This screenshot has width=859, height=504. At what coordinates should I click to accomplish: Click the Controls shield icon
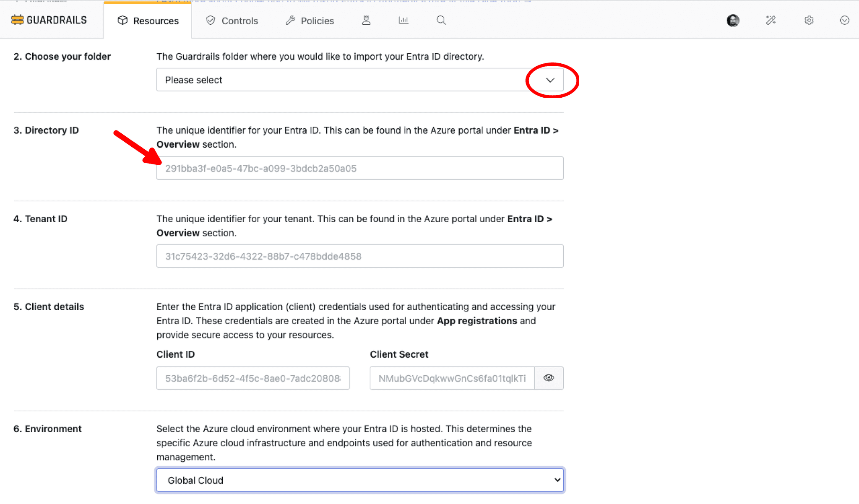click(211, 20)
